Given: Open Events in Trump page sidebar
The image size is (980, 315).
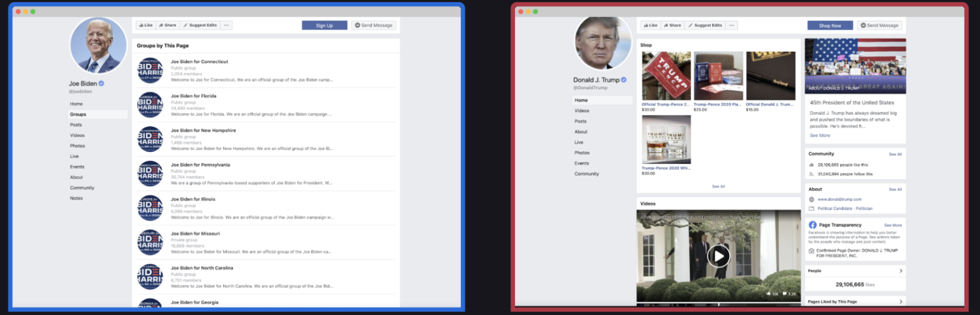Looking at the screenshot, I should pyautogui.click(x=582, y=163).
